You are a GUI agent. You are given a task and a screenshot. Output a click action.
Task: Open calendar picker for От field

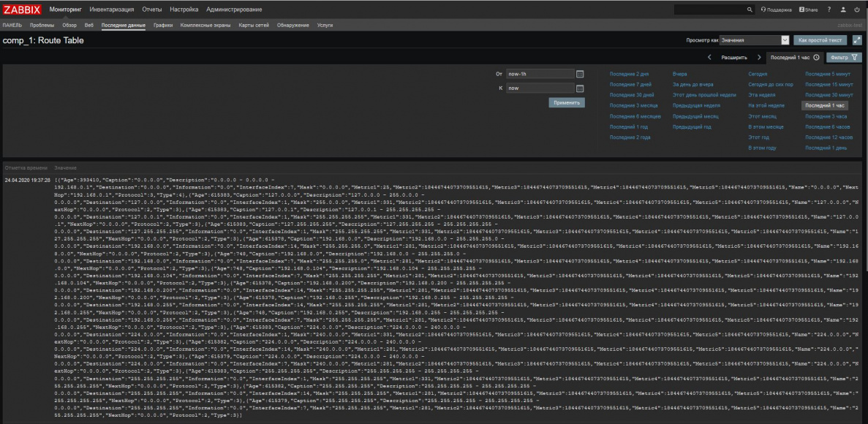[581, 74]
